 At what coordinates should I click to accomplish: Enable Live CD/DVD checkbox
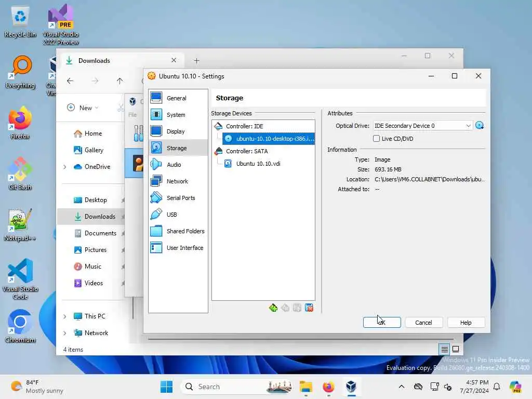coord(376,138)
